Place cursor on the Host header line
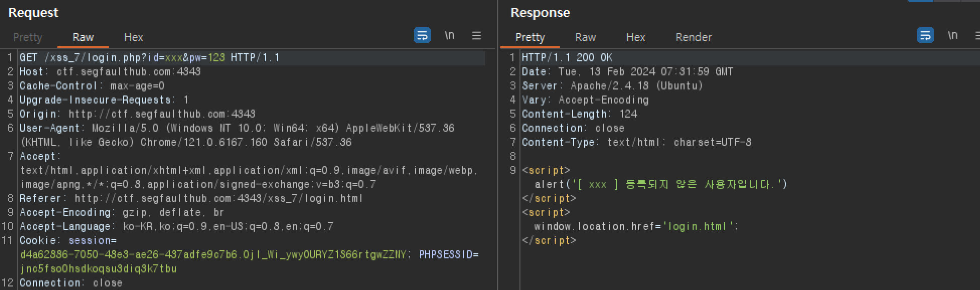 point(110,72)
